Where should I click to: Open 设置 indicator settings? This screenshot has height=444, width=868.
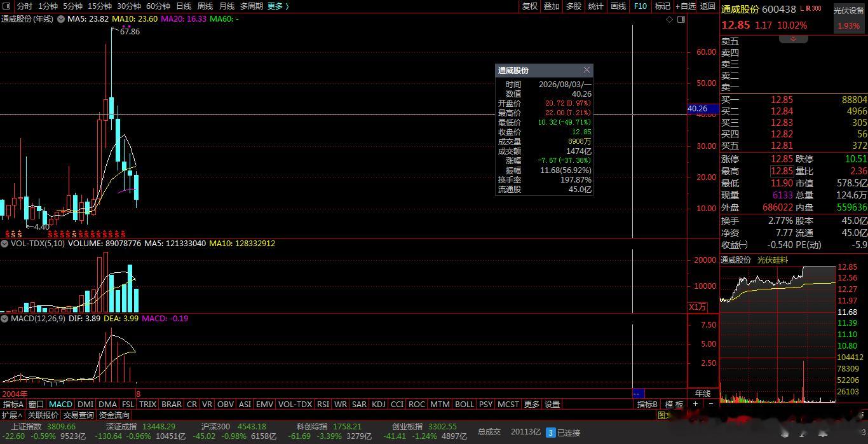tap(553, 404)
